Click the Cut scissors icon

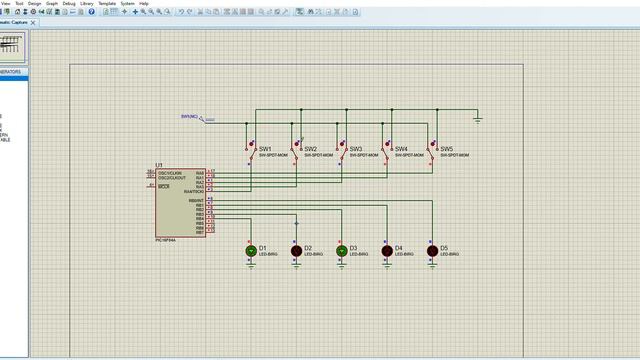coord(200,12)
